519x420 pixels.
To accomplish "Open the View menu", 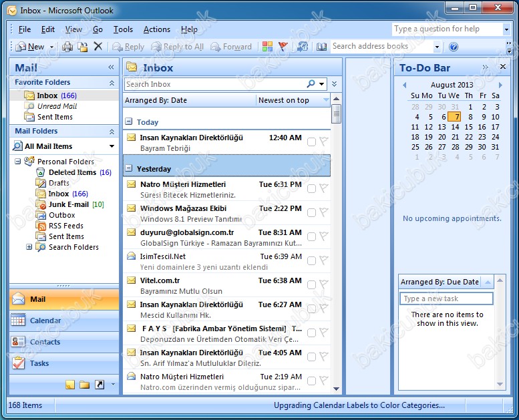I will pos(73,29).
